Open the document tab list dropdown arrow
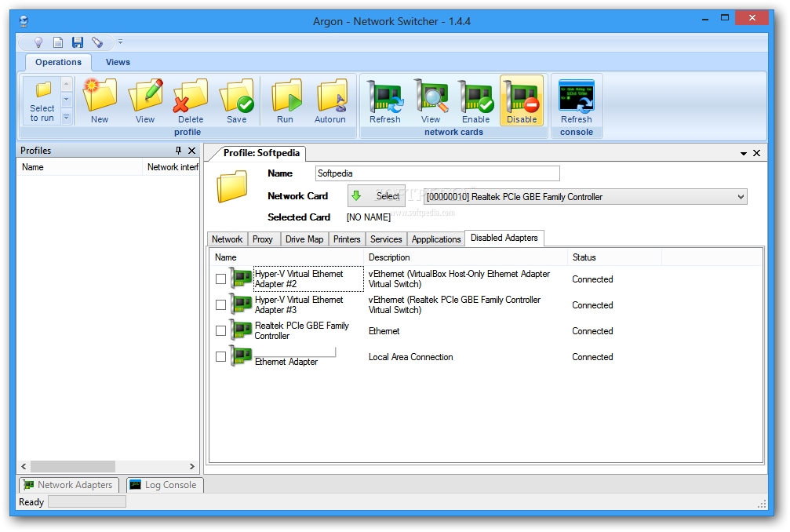Viewport: 790px width, 532px height. click(x=744, y=154)
